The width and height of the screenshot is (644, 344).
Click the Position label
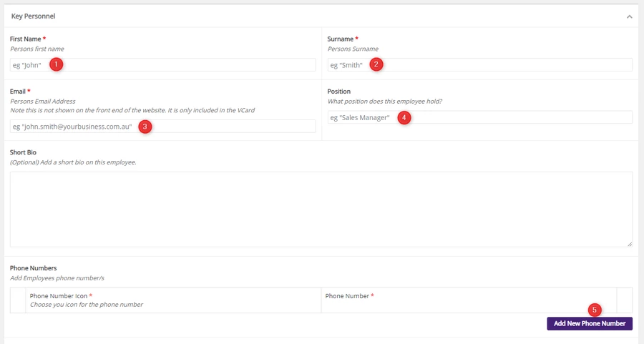pyautogui.click(x=339, y=92)
